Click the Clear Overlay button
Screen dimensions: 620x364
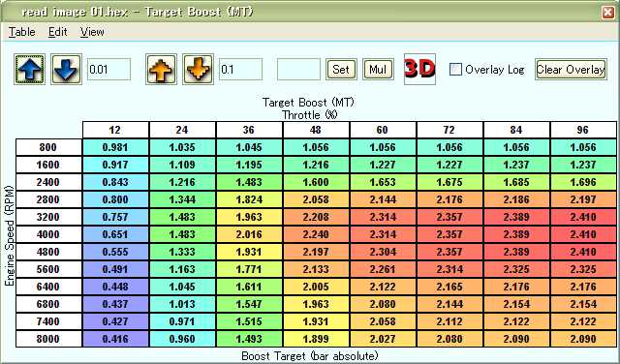pyautogui.click(x=571, y=70)
